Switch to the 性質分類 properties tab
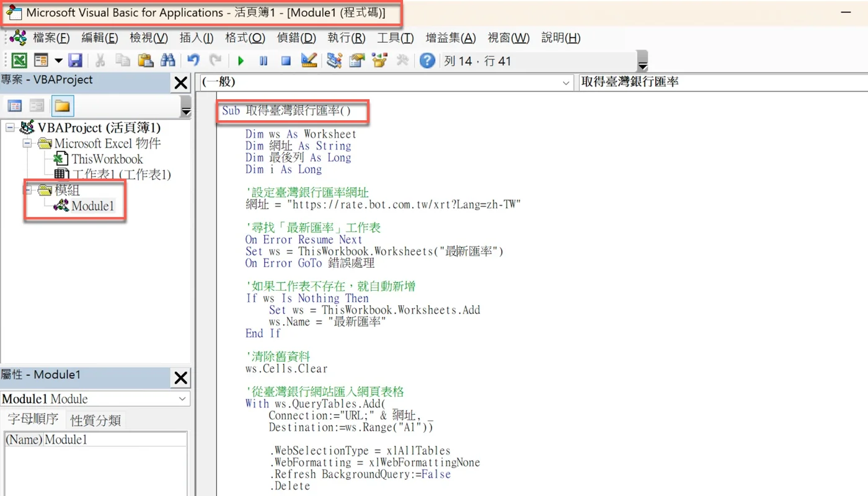This screenshot has height=496, width=868. click(95, 420)
